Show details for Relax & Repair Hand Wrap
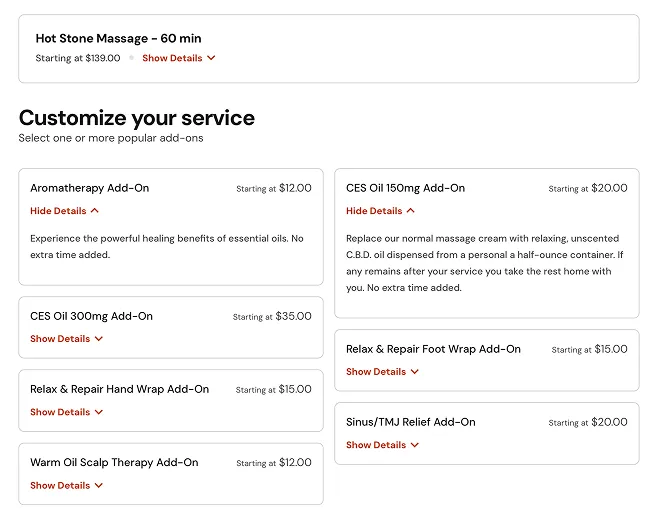This screenshot has width=665, height=528. click(x=67, y=412)
